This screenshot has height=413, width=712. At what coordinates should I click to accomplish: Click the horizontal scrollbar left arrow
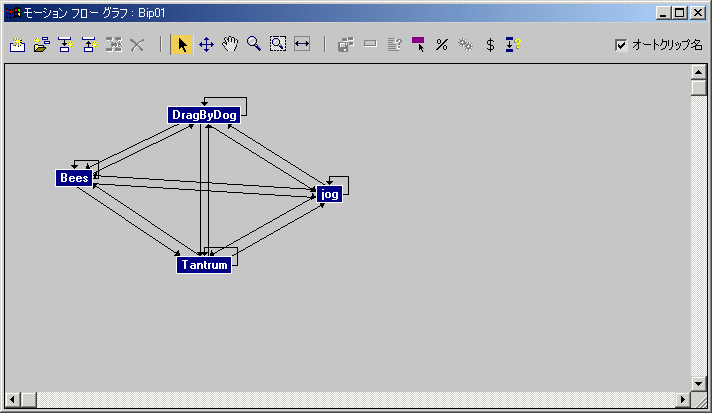tap(12, 399)
